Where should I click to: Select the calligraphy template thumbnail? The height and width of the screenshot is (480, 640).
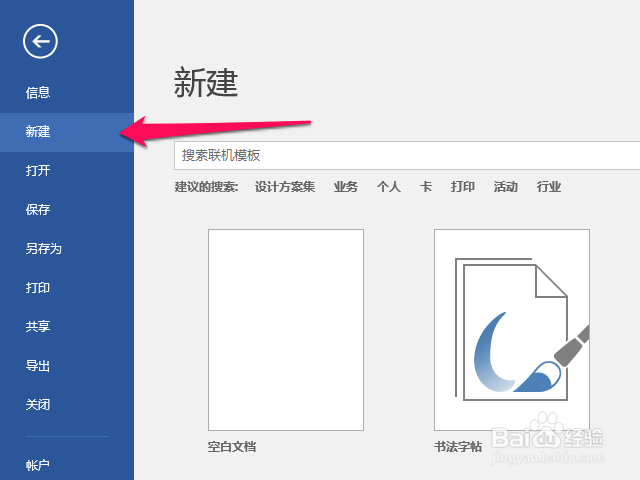coord(512,330)
